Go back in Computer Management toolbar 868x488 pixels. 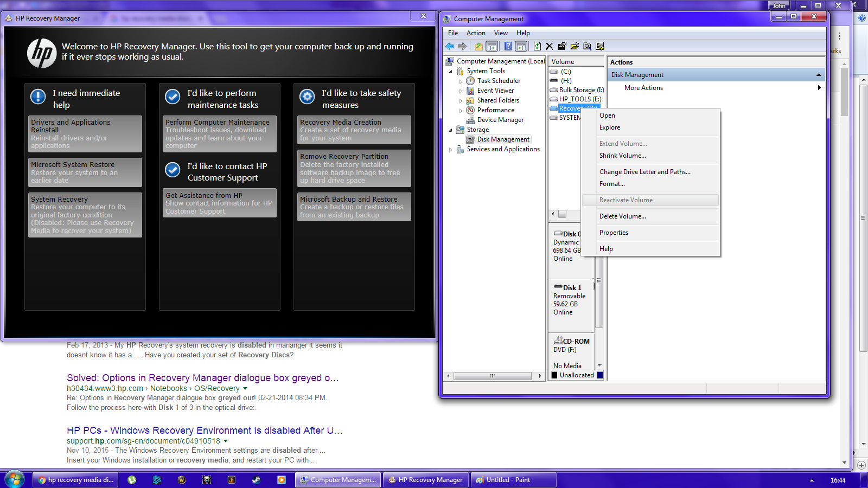450,47
